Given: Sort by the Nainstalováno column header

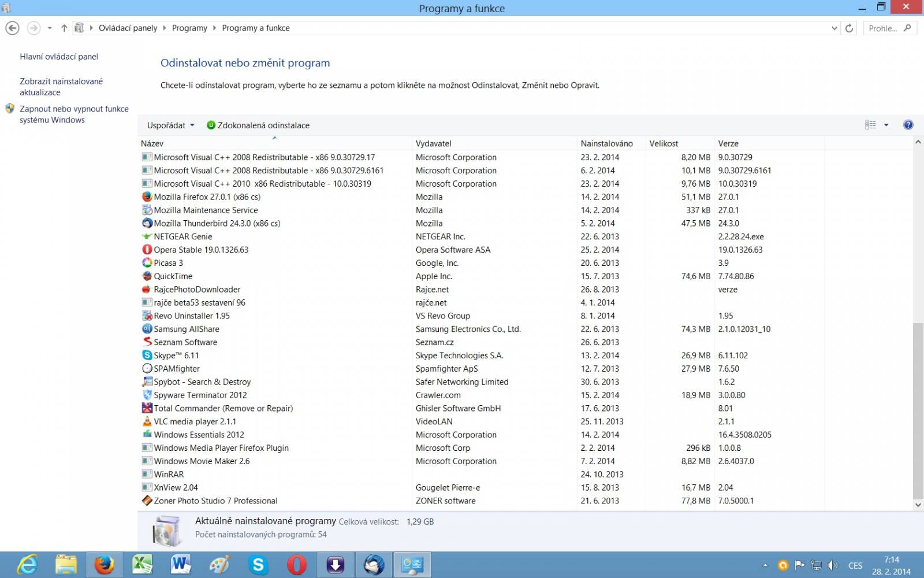Looking at the screenshot, I should (611, 143).
